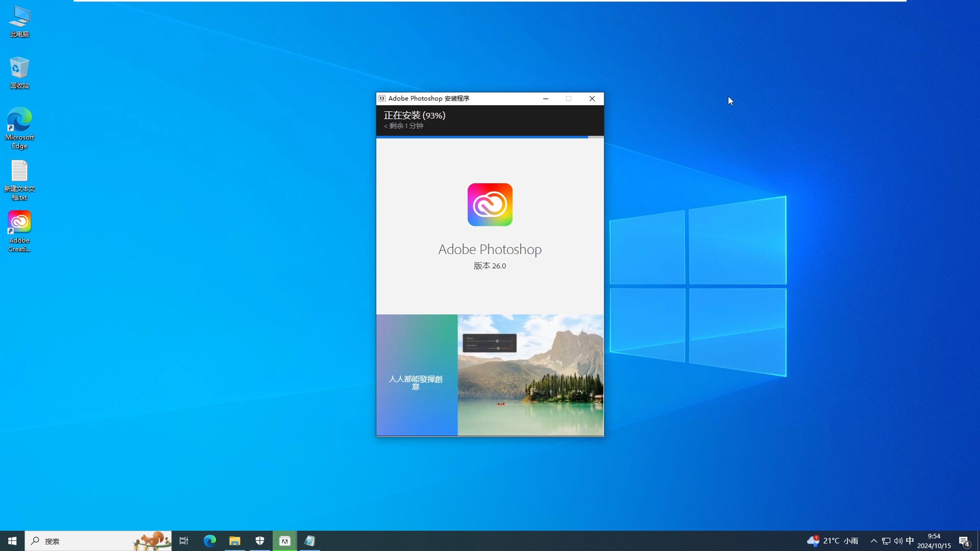Open File Explorer from taskbar
The height and width of the screenshot is (551, 980).
(x=235, y=541)
